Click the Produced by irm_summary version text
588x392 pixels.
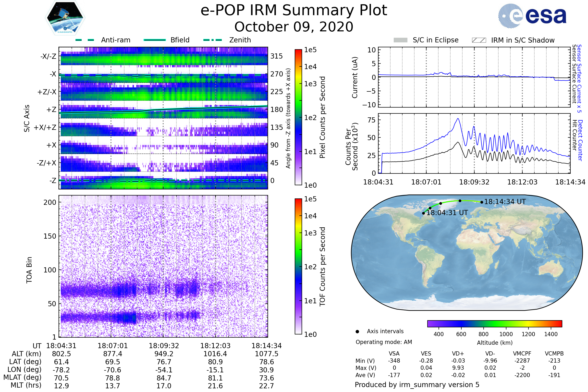417,385
